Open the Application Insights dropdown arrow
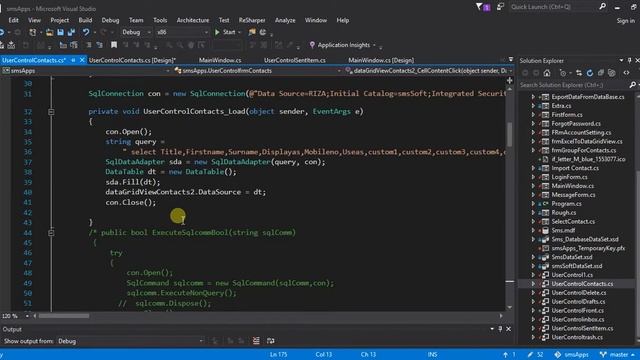 pyautogui.click(x=374, y=45)
